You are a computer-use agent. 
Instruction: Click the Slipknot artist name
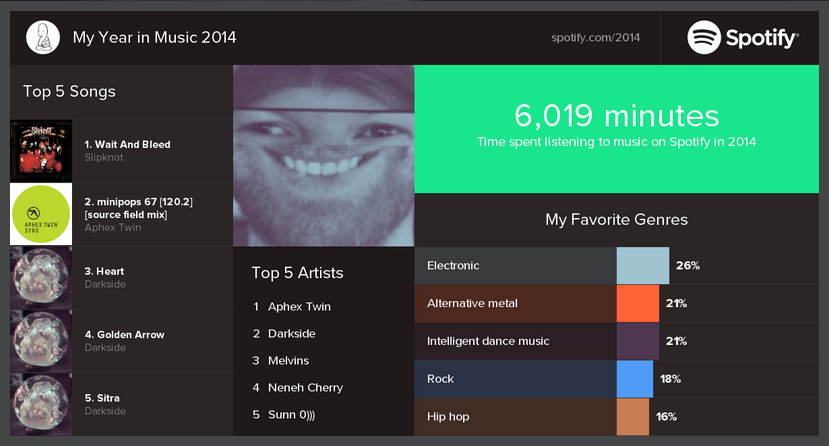pos(104,157)
